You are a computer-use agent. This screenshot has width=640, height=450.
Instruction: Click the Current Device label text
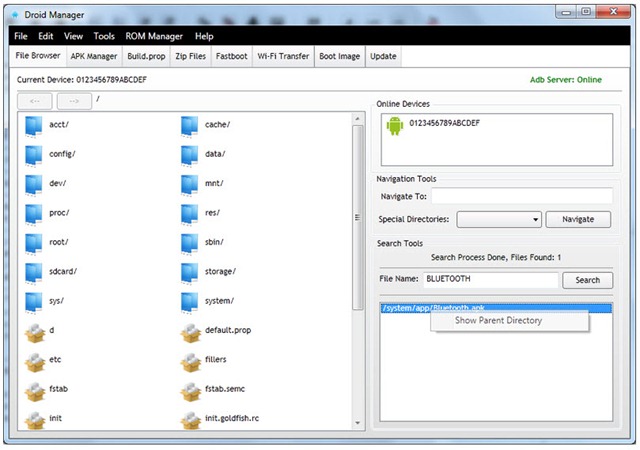82,80
